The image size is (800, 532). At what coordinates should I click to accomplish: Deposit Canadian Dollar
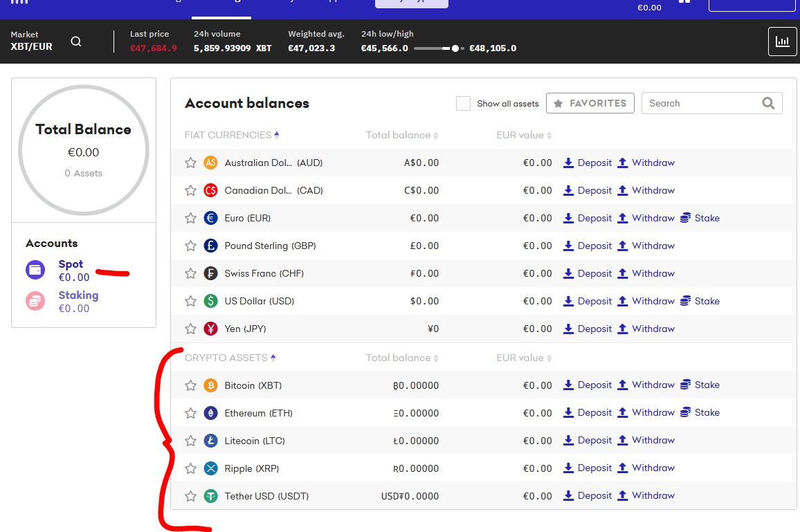[x=588, y=190]
